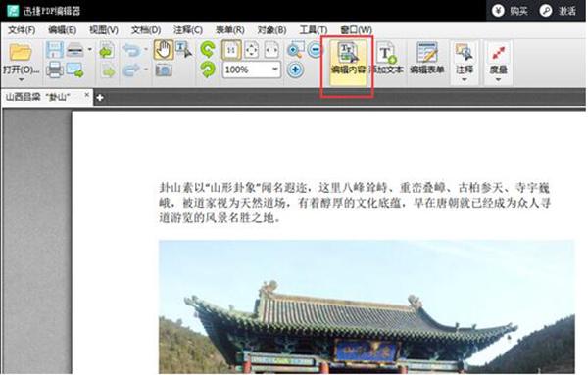Viewport: 588px width, 375px height.
Task: Click the previous view green arrow page icon
Action: click(x=107, y=51)
